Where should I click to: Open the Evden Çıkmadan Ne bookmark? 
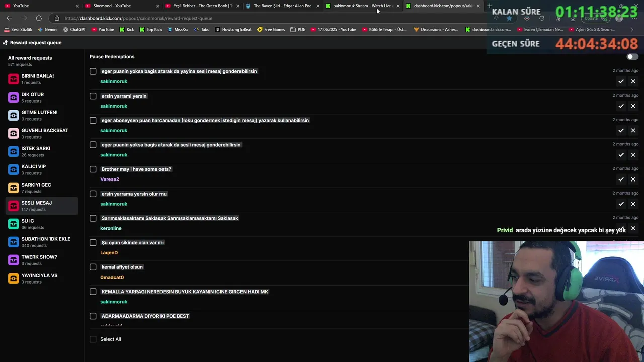coord(540,29)
